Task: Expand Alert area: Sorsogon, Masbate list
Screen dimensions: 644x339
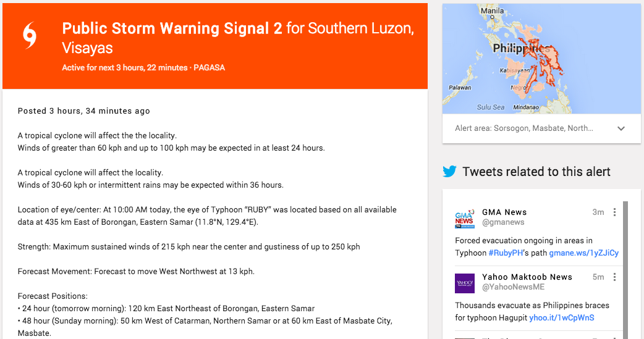Action: [523, 128]
